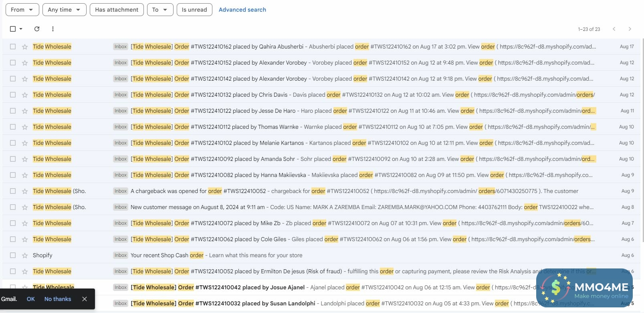
Task: Open the Hanna Makiievska order email
Action: coord(321,175)
